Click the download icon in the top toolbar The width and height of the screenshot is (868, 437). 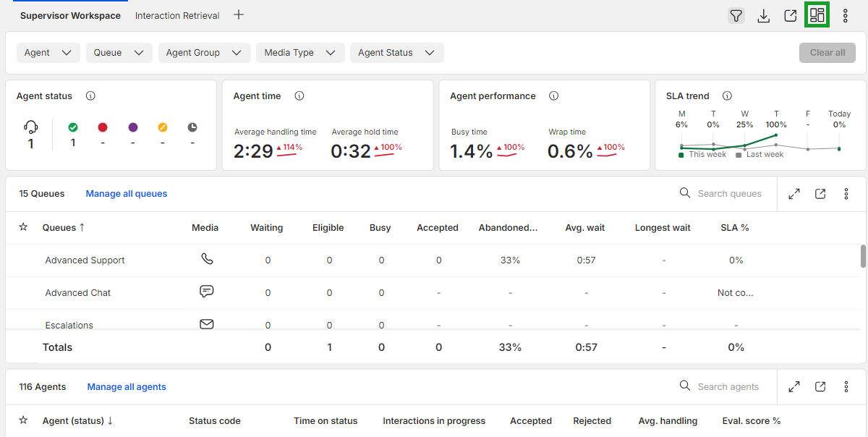click(x=763, y=15)
